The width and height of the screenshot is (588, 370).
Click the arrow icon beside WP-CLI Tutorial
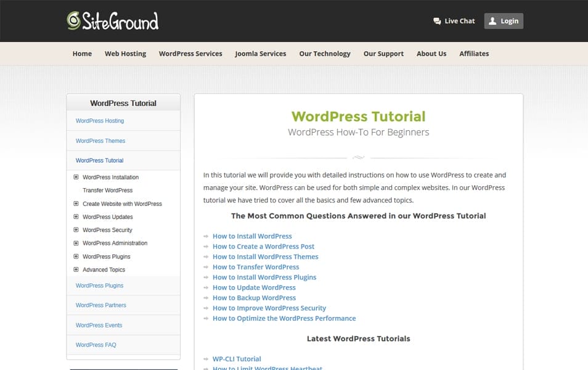205,358
